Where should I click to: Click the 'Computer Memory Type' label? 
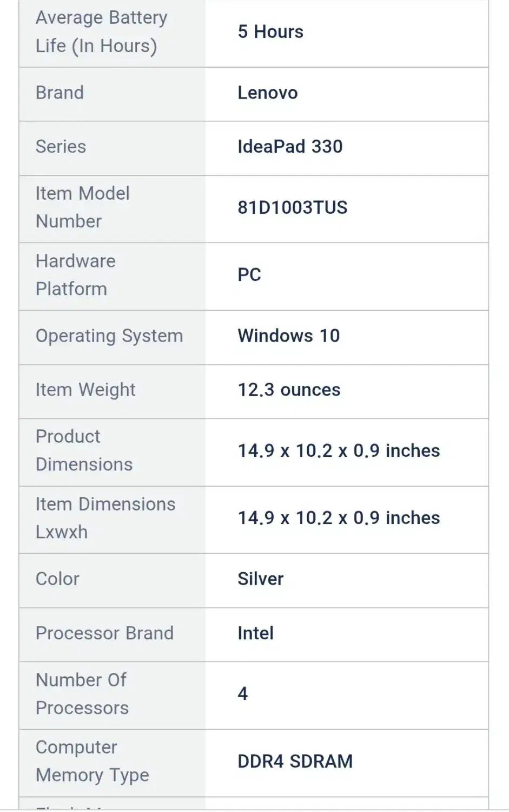(x=92, y=762)
